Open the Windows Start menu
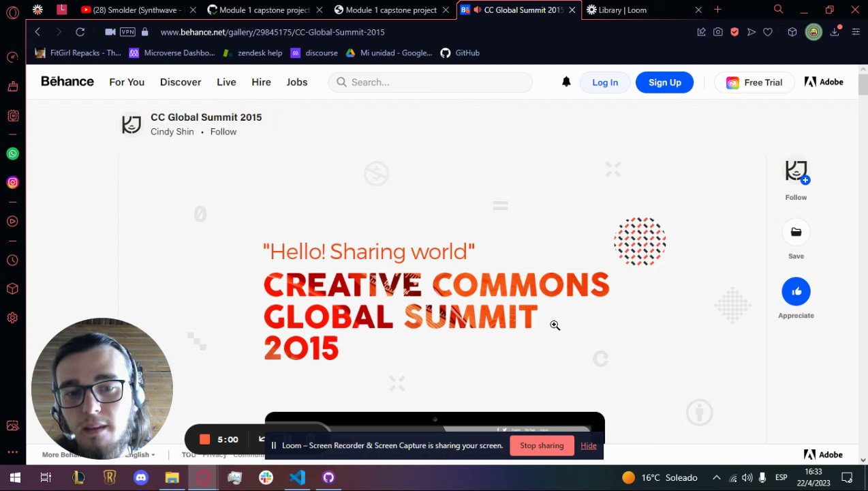The width and height of the screenshot is (868, 491). [15, 477]
